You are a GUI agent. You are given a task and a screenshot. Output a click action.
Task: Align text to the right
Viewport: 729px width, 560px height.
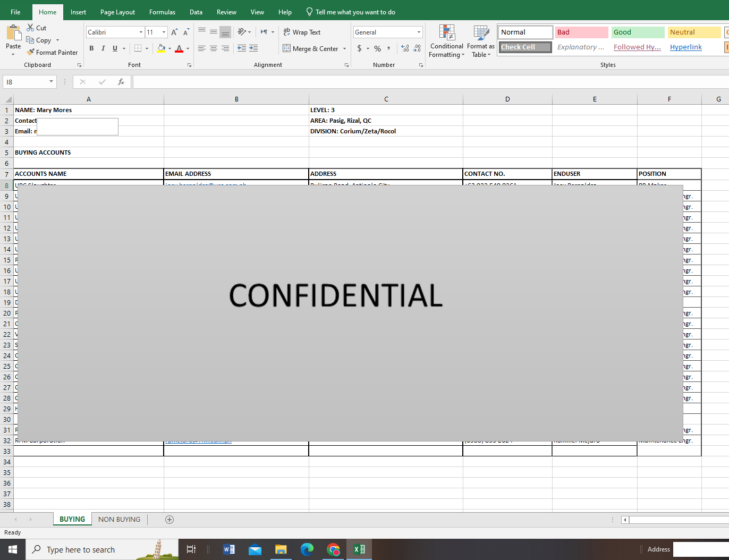point(225,48)
